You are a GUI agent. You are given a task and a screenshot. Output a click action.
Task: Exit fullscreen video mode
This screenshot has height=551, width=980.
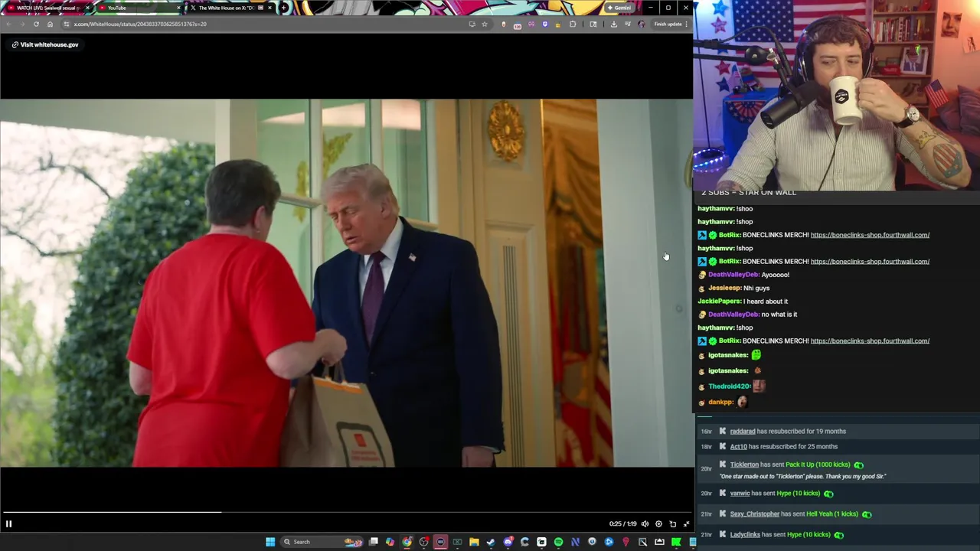pyautogui.click(x=686, y=524)
